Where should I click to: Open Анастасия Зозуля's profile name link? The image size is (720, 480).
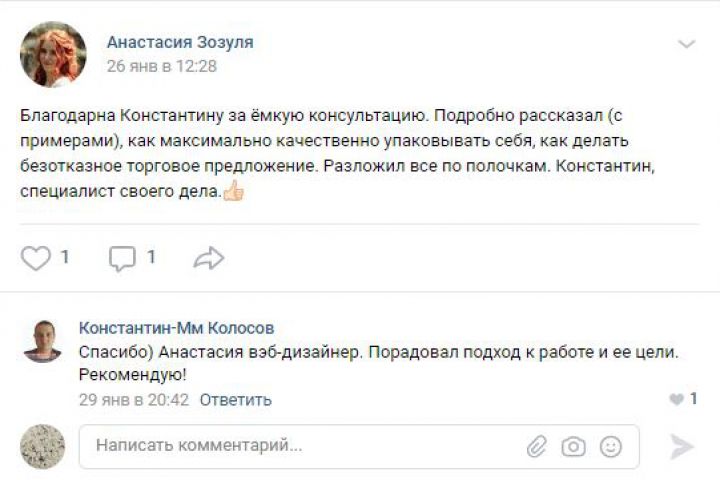pyautogui.click(x=180, y=42)
